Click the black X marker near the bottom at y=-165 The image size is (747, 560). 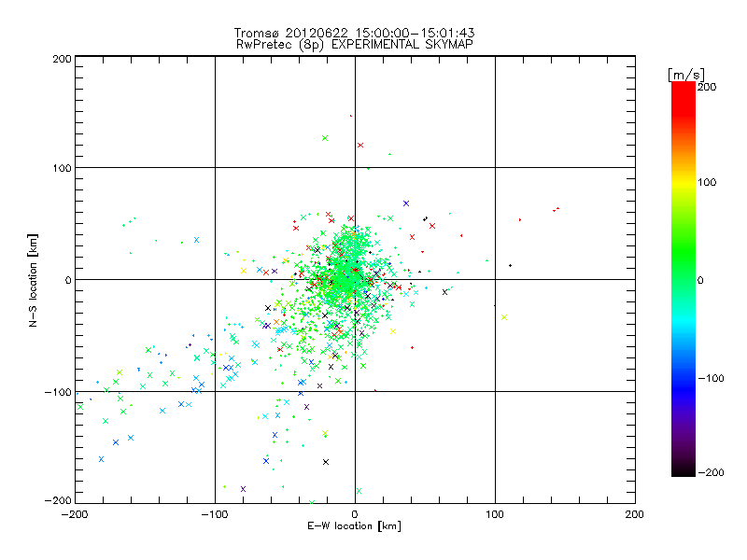pyautogui.click(x=326, y=462)
